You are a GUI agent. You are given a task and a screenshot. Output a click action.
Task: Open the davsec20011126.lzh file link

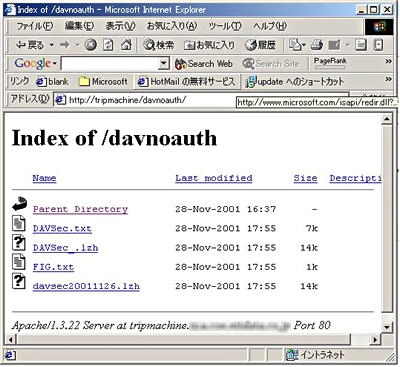point(86,286)
